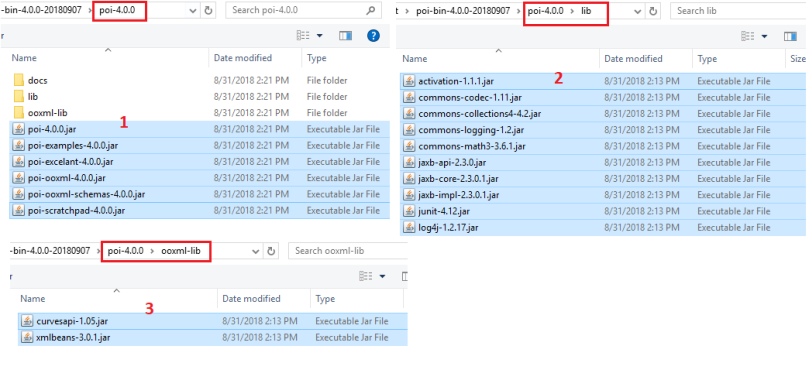This screenshot has height=370, width=809.
Task: Sort ooxml-lib window by Name column
Action: pyautogui.click(x=33, y=299)
